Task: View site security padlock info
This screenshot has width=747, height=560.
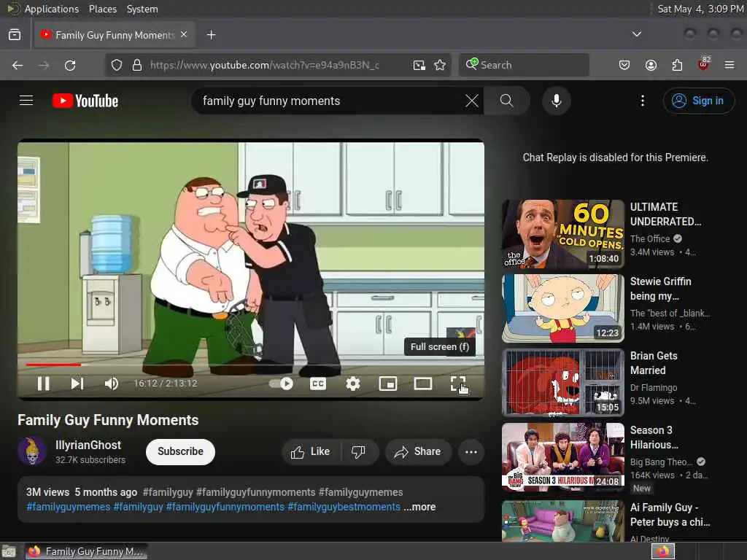Action: pyautogui.click(x=136, y=65)
